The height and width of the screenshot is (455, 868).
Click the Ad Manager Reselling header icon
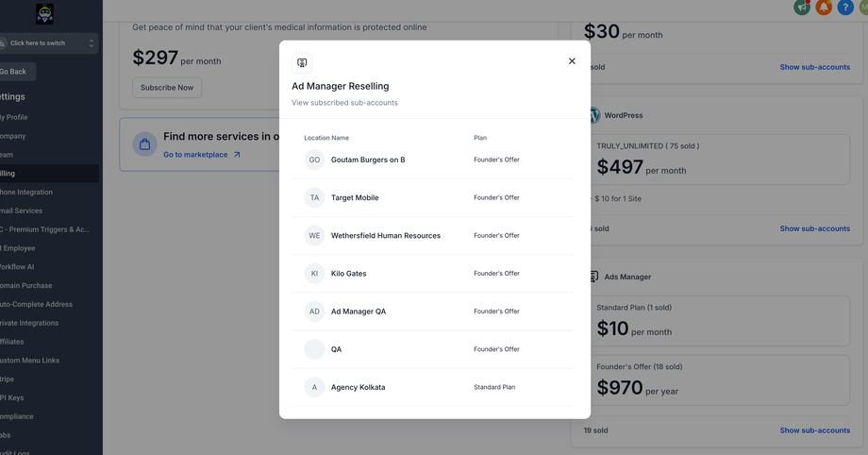302,63
